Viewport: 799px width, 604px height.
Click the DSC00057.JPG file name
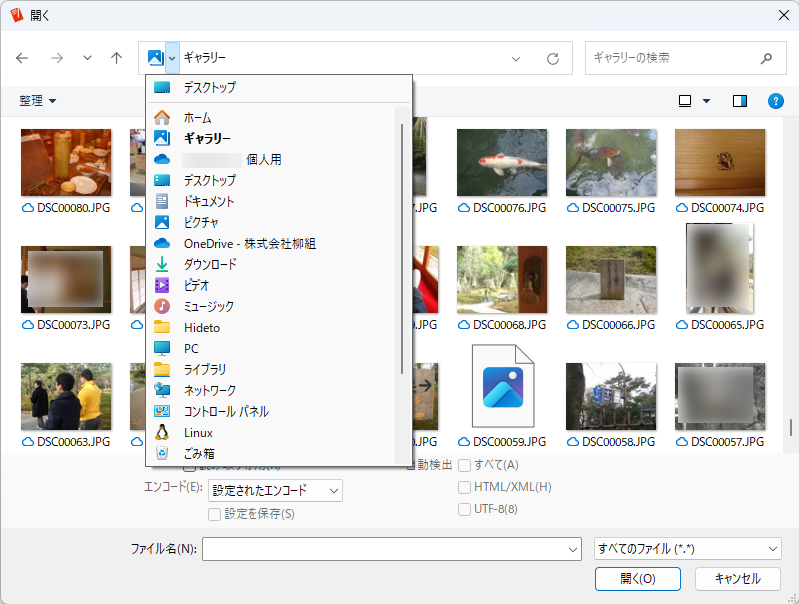tap(727, 441)
